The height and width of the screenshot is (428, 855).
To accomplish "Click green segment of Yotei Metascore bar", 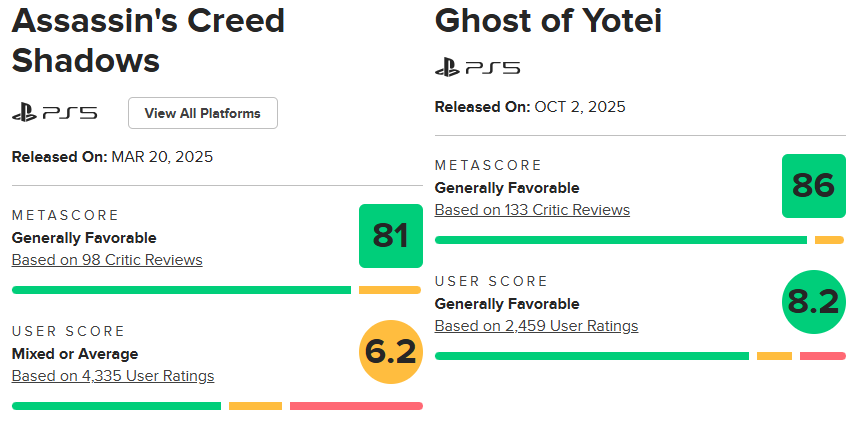I will point(620,240).
